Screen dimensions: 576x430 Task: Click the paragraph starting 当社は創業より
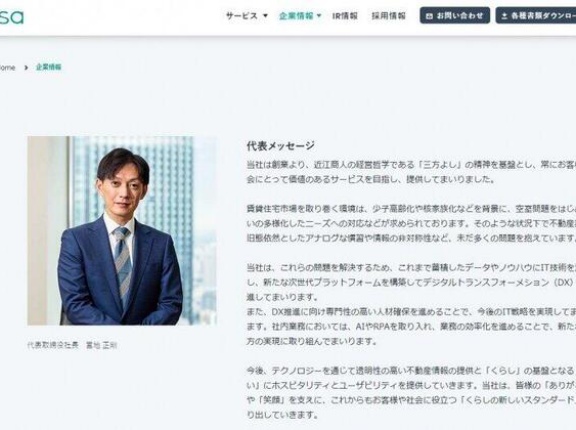(x=411, y=172)
